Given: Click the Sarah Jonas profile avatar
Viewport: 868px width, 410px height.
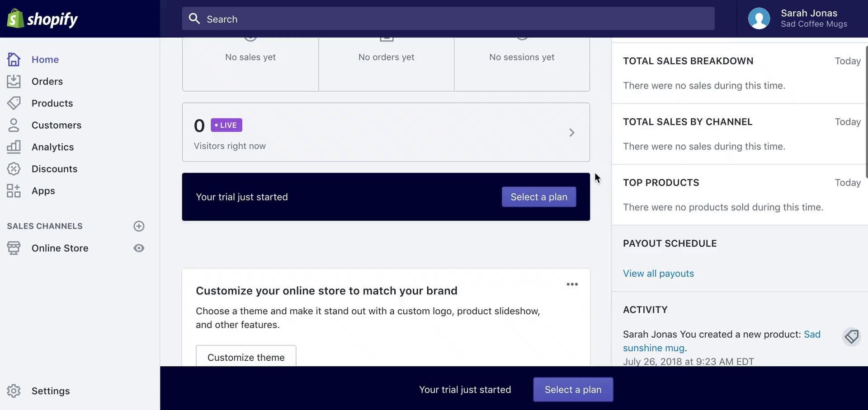Looking at the screenshot, I should pos(759,19).
